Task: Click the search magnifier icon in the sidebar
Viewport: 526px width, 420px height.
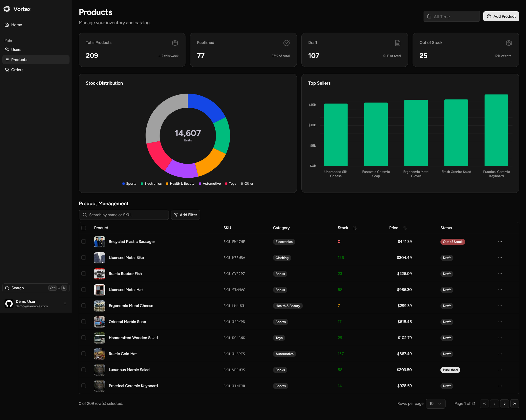Action: (7, 288)
